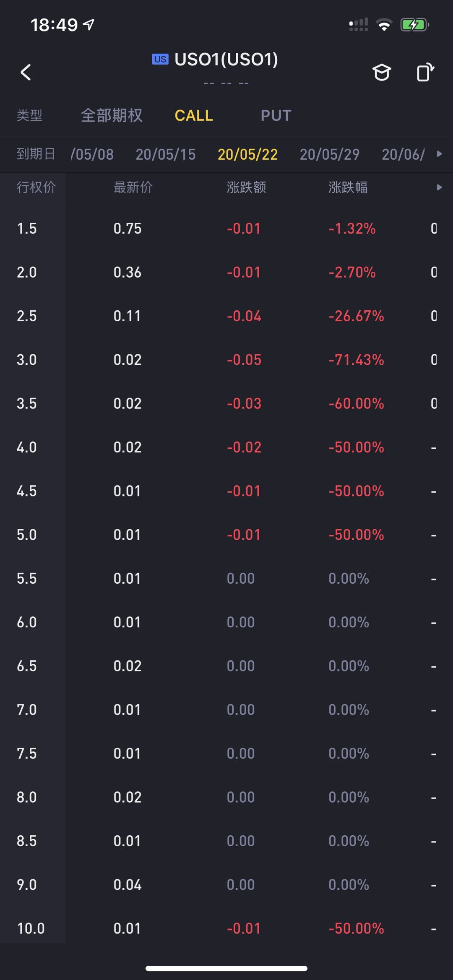The image size is (453, 980).
Task: Open the 1.5 strike option row
Action: point(226,229)
